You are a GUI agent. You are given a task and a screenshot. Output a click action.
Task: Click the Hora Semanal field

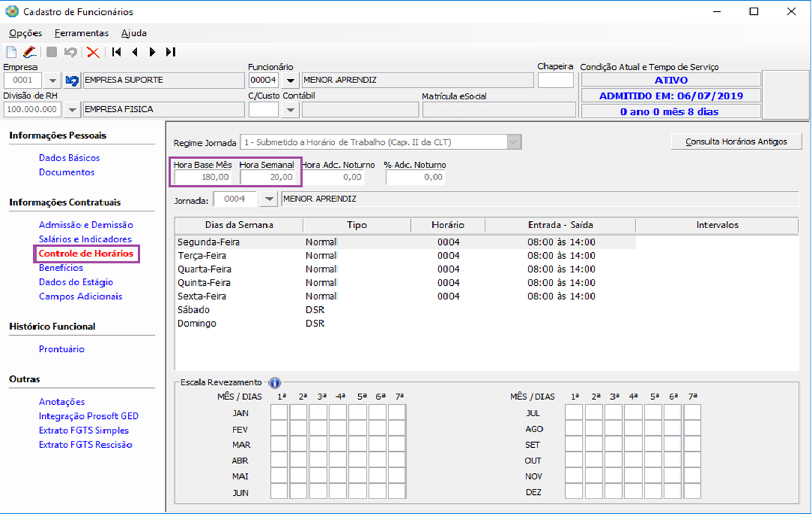267,177
